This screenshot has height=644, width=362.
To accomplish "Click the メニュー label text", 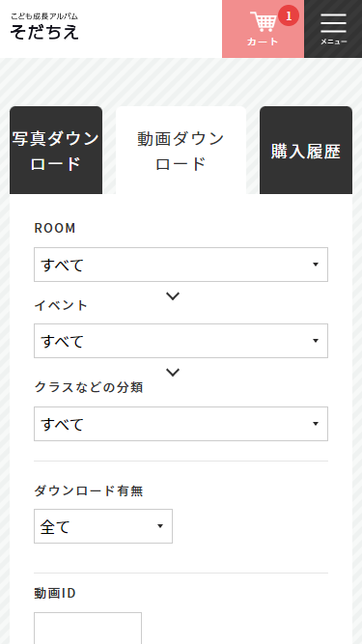I will pyautogui.click(x=333, y=42).
